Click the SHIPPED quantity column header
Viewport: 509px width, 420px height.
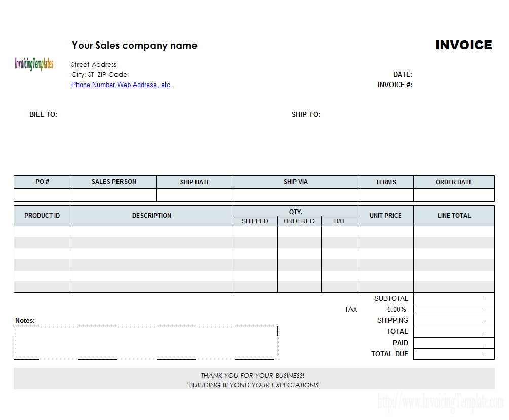(x=255, y=221)
